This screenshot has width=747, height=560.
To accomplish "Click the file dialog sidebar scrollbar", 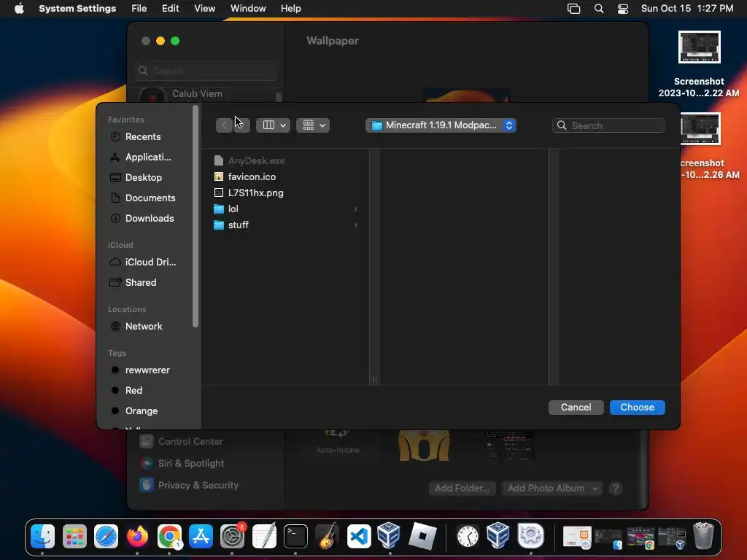I will pyautogui.click(x=195, y=217).
